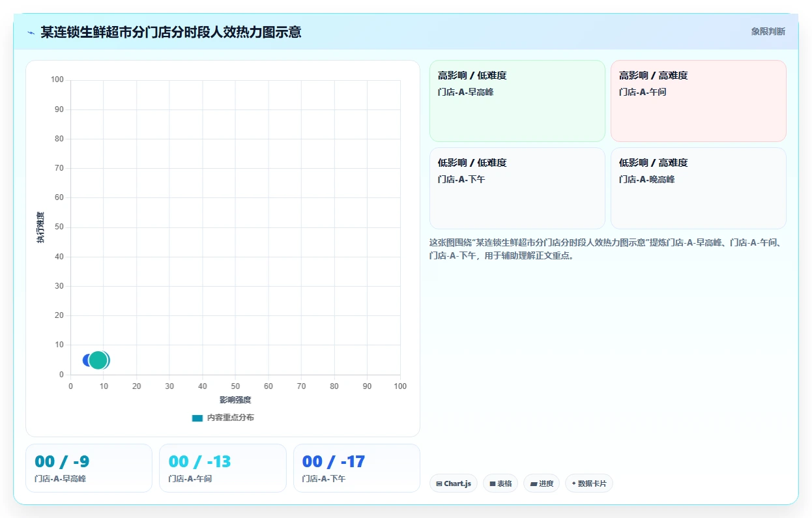This screenshot has height=518, width=812.
Task: Click 门店-A-下午 in the low-impact low-difficulty card
Action: 461,179
